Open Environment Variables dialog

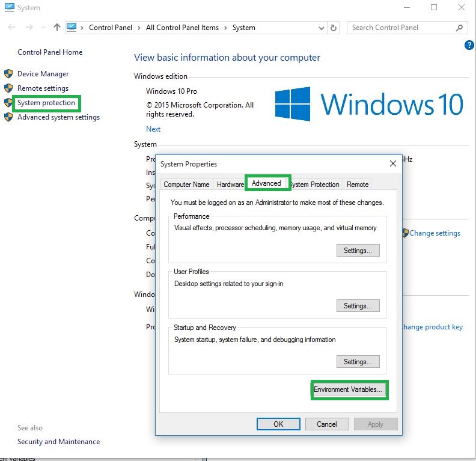click(349, 389)
